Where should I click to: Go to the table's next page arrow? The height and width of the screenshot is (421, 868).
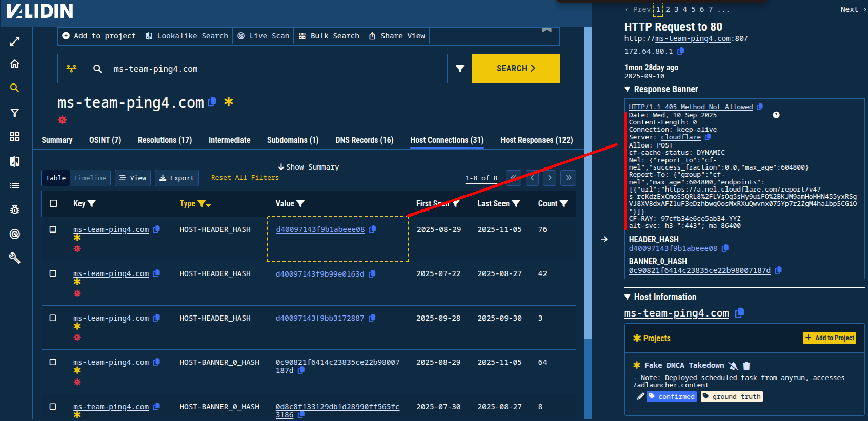pyautogui.click(x=550, y=178)
